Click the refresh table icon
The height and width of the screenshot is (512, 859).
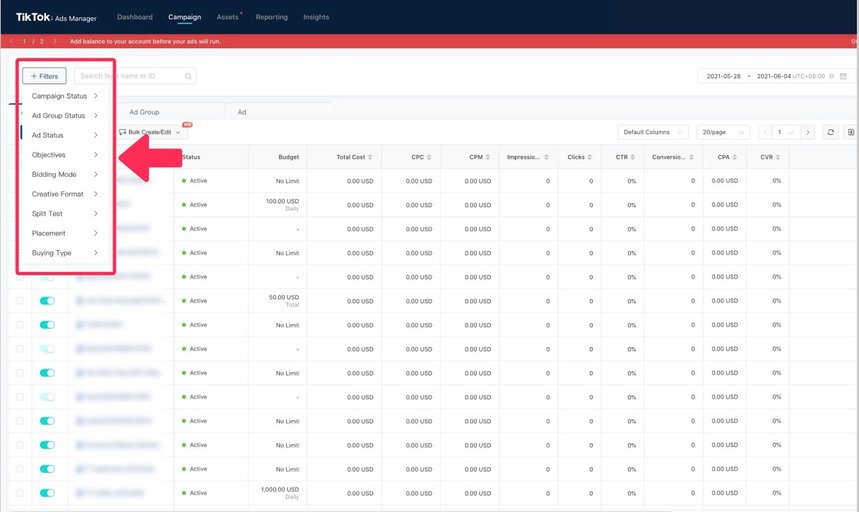830,132
